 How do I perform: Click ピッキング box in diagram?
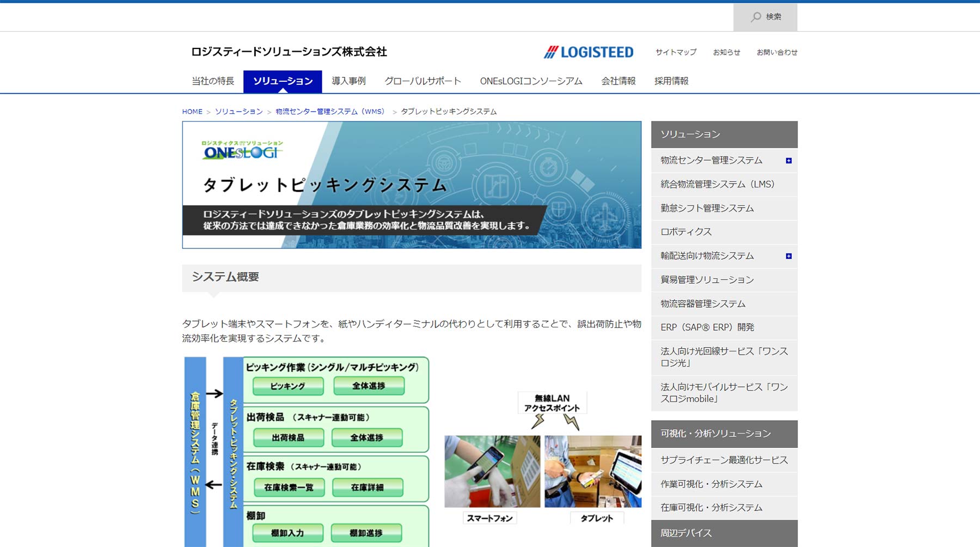click(288, 386)
